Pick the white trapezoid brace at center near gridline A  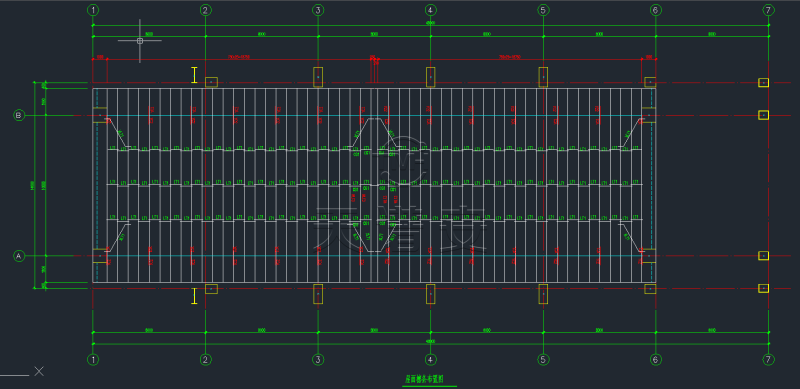(x=377, y=236)
